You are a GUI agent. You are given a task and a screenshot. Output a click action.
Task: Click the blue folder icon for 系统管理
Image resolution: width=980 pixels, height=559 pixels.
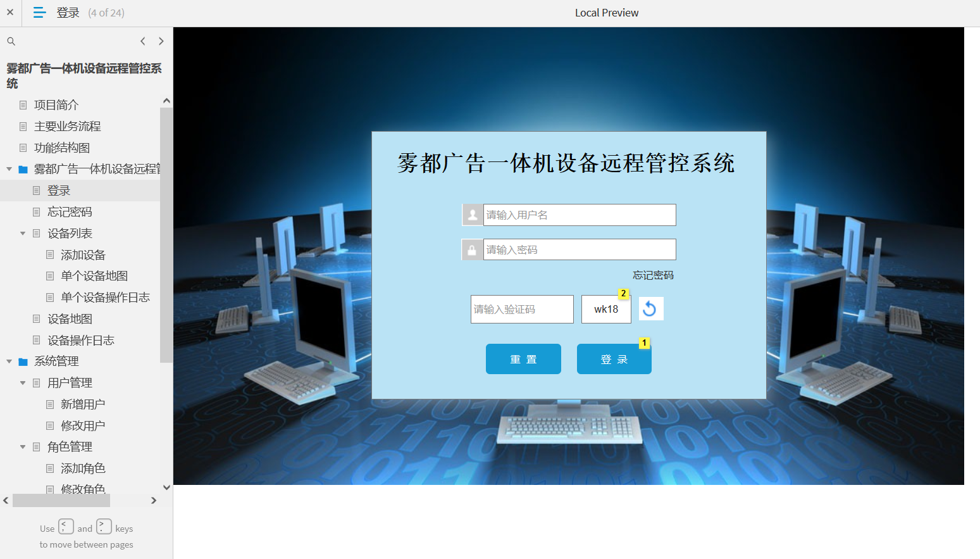(x=23, y=361)
